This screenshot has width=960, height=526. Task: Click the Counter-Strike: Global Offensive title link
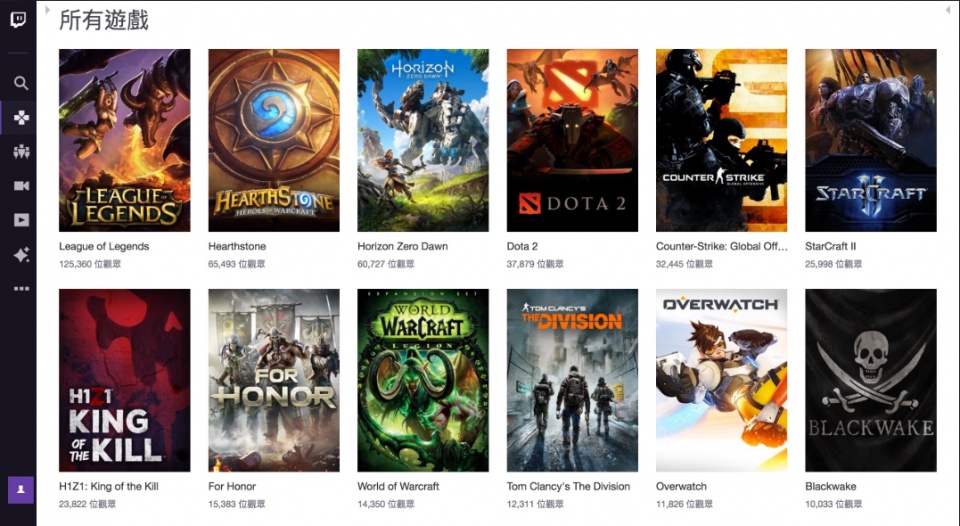(721, 246)
